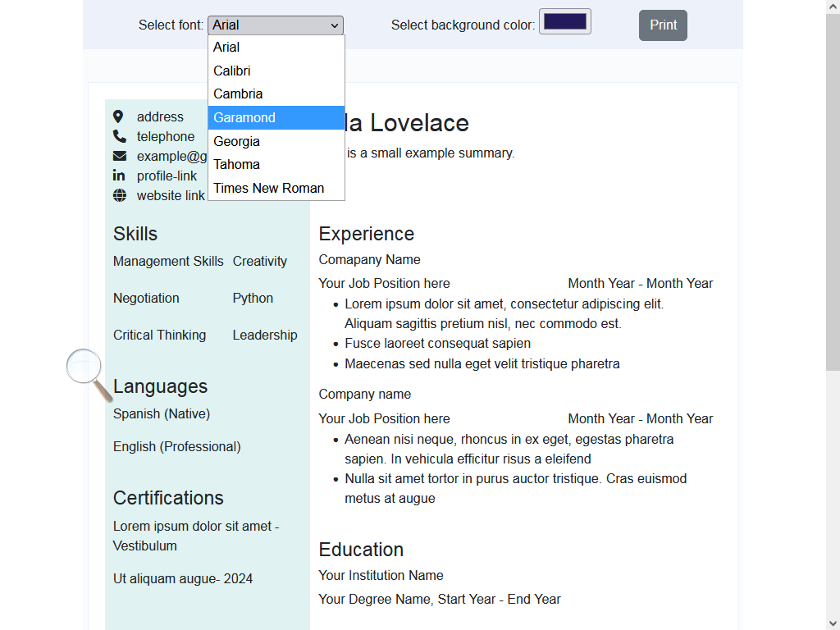Click the address location pin icon
Viewport: 840px width, 630px height.
[118, 116]
